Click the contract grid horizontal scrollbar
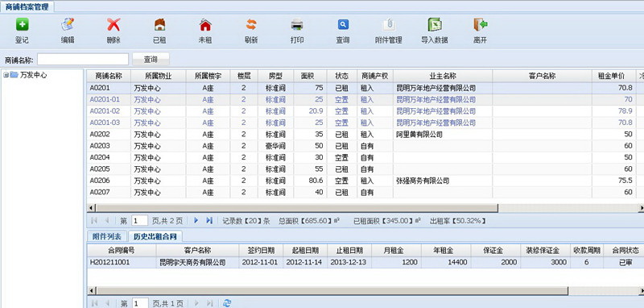The width and height of the screenshot is (644, 308). pyautogui.click(x=332, y=290)
